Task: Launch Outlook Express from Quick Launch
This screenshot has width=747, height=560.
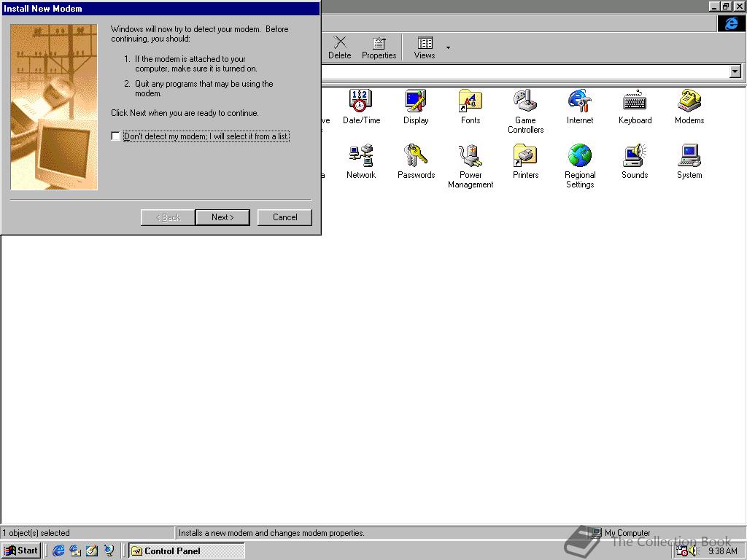Action: coord(75,551)
